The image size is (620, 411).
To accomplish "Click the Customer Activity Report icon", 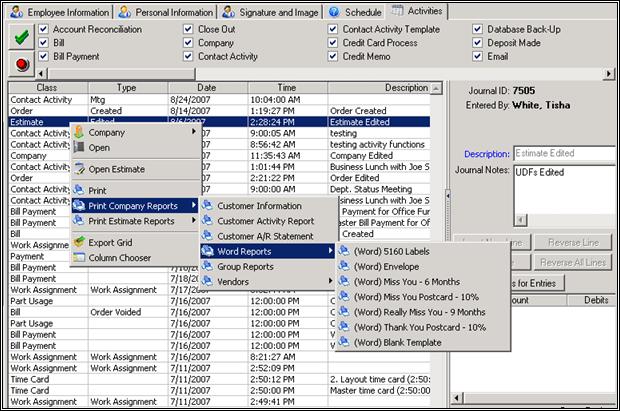I will click(x=208, y=221).
